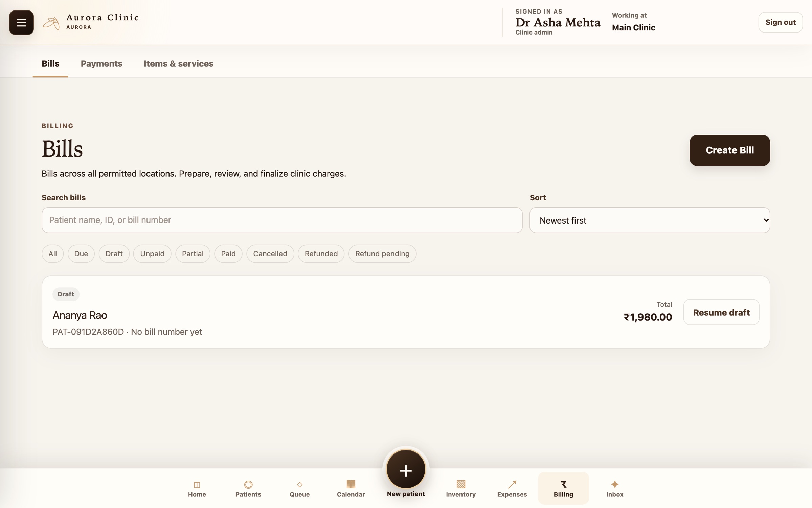Filter bills by Paid status
The image size is (812, 508).
click(x=228, y=254)
